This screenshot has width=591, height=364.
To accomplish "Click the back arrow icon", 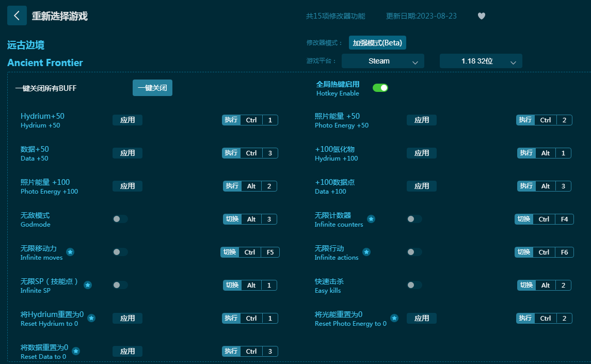I will [17, 16].
